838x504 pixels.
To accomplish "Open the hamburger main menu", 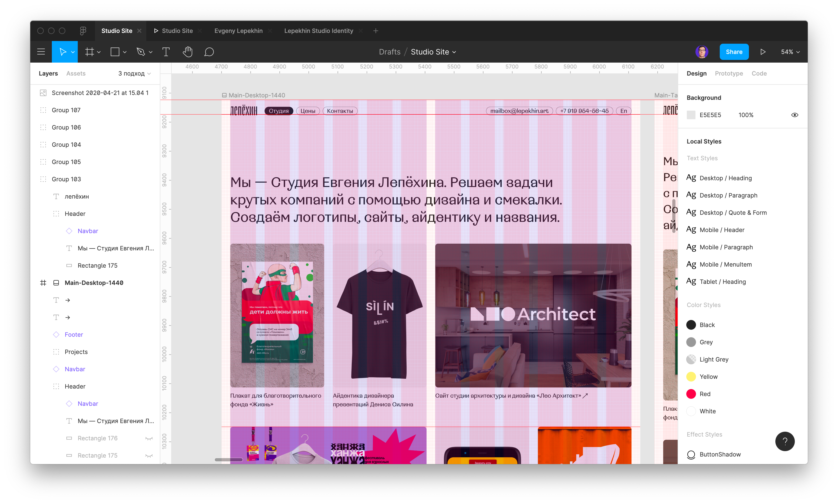I will tap(41, 52).
